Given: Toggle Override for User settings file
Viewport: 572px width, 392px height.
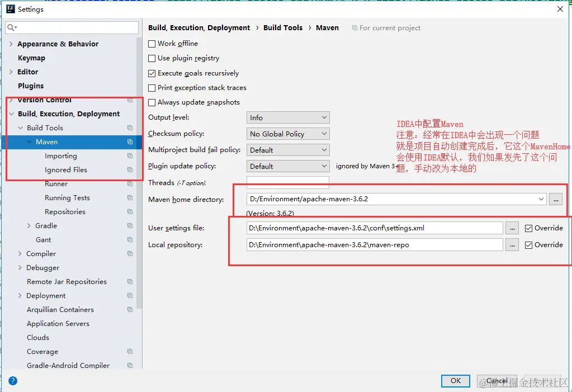Looking at the screenshot, I should [x=528, y=229].
